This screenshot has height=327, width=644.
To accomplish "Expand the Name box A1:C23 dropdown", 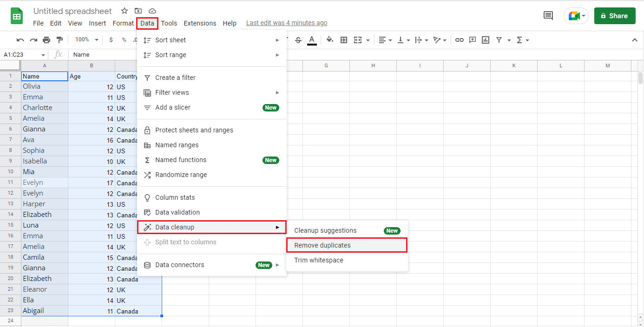I will click(x=43, y=55).
